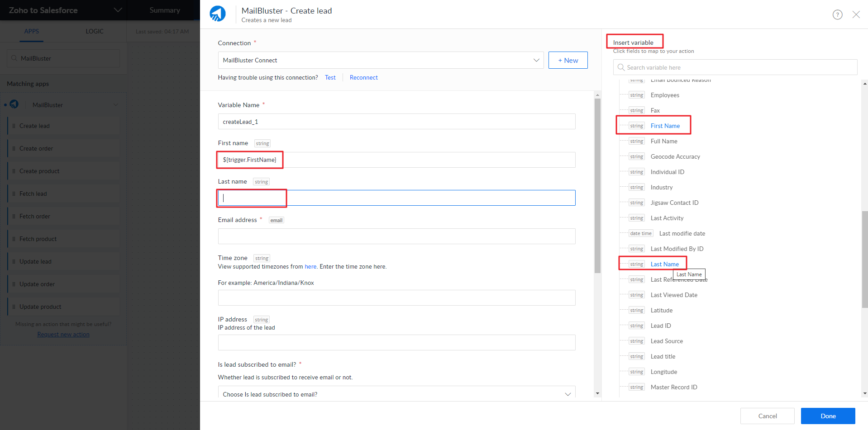Click the Reconnect link
868x430 pixels.
click(x=363, y=77)
